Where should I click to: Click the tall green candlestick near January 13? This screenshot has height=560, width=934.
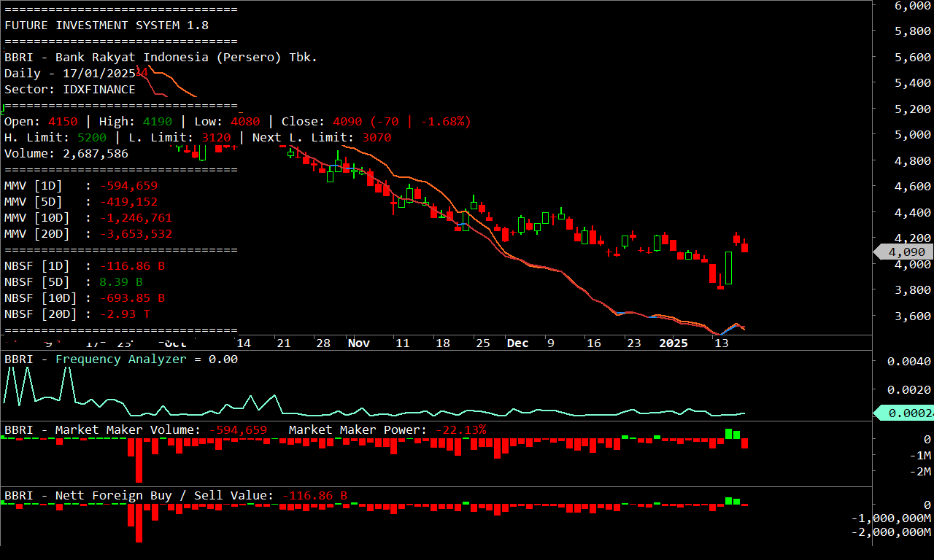pyautogui.click(x=728, y=268)
